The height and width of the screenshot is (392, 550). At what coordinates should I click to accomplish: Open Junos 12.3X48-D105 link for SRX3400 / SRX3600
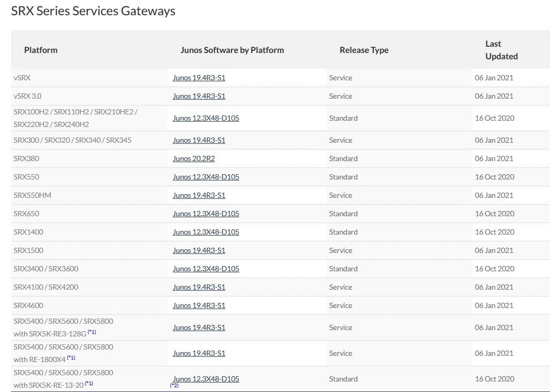tap(206, 269)
